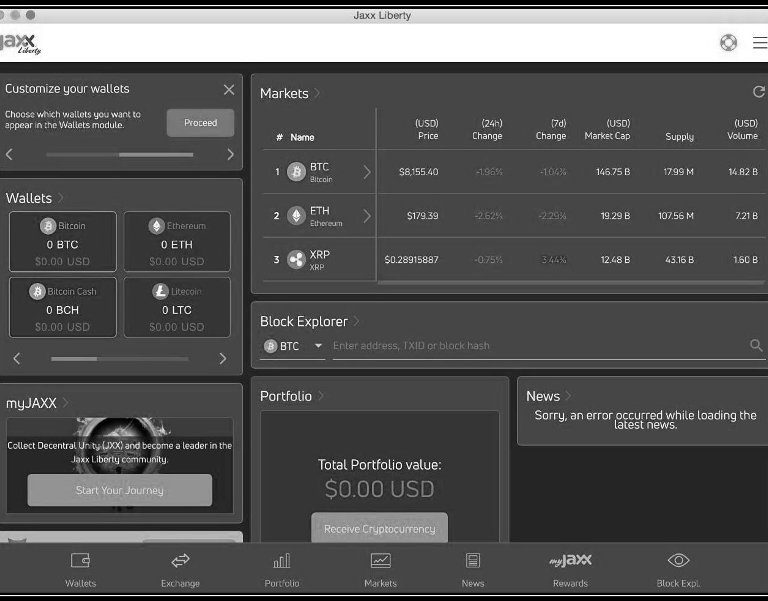
Task: Expand the News section chevron
Action: tap(568, 396)
